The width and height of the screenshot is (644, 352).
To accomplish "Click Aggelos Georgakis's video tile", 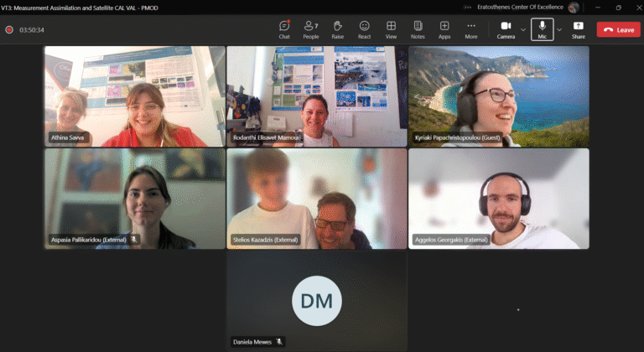I will 498,199.
